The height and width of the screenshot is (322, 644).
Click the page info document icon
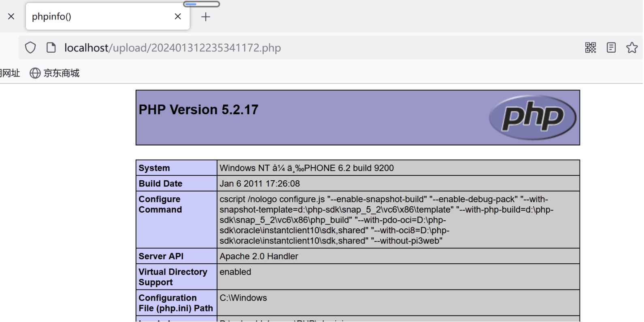click(x=51, y=48)
